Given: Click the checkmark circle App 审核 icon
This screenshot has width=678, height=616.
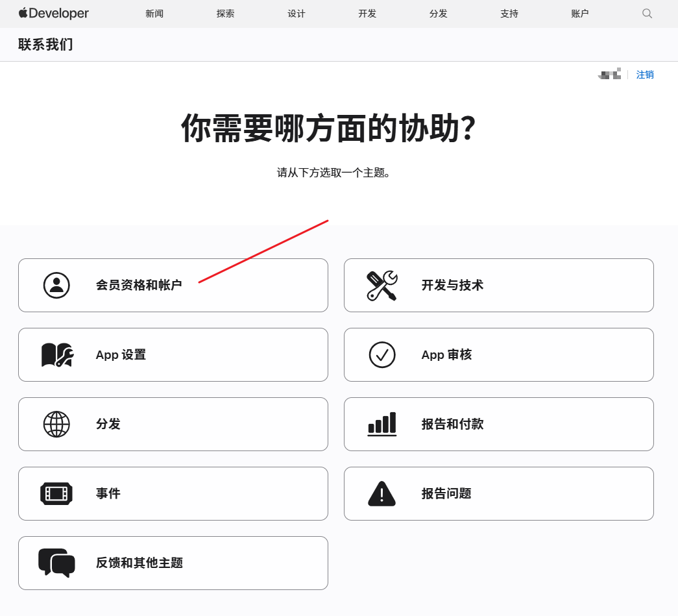Looking at the screenshot, I should coord(382,354).
